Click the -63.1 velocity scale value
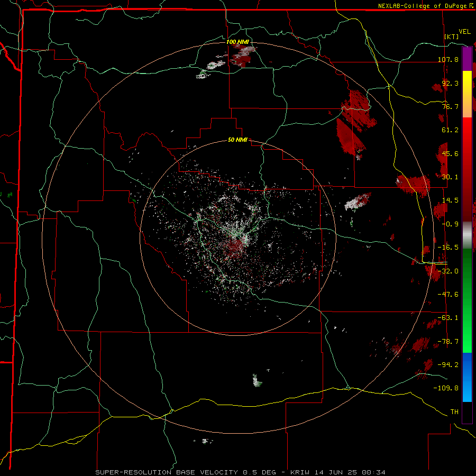 448,318
